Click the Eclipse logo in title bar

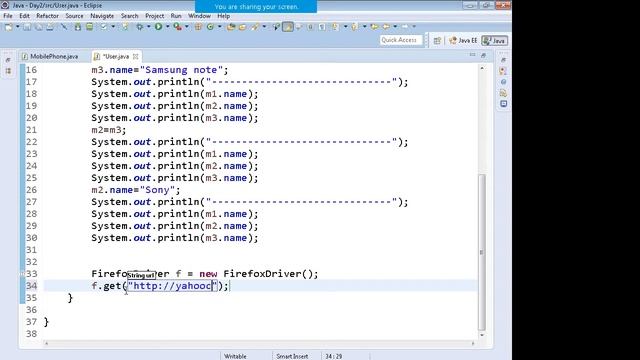[5, 5]
